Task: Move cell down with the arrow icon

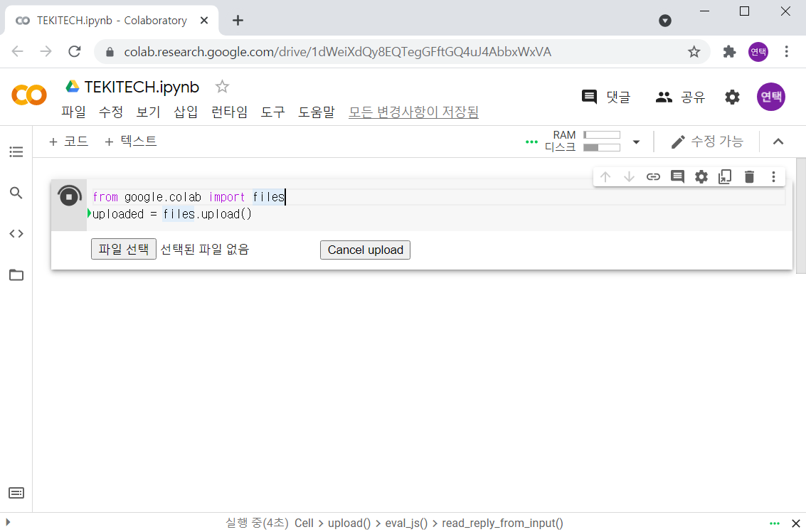Action: click(629, 177)
